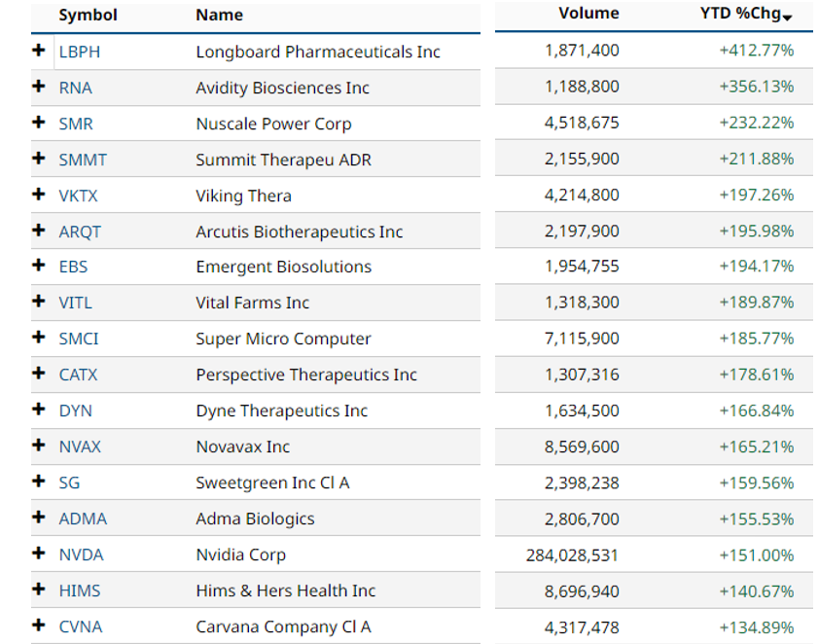Click the plus icon beside CVNA
Image resolution: width=819 pixels, height=644 pixels.
39,626
